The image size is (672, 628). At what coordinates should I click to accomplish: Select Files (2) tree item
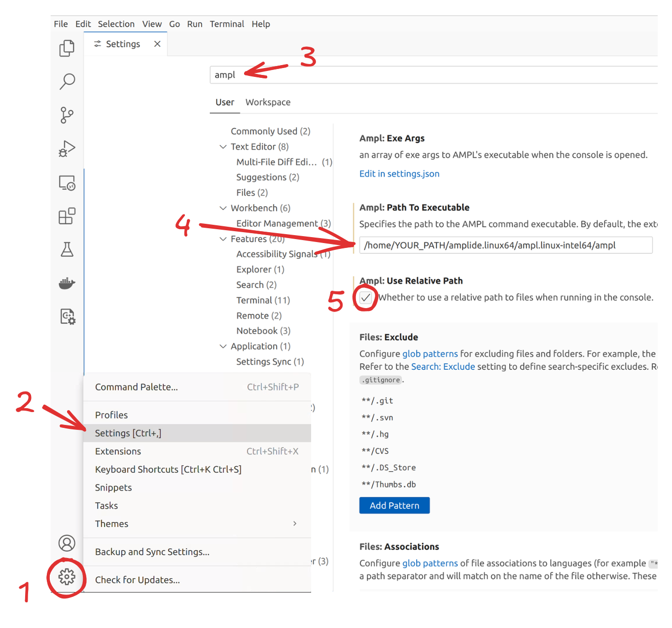(x=252, y=193)
